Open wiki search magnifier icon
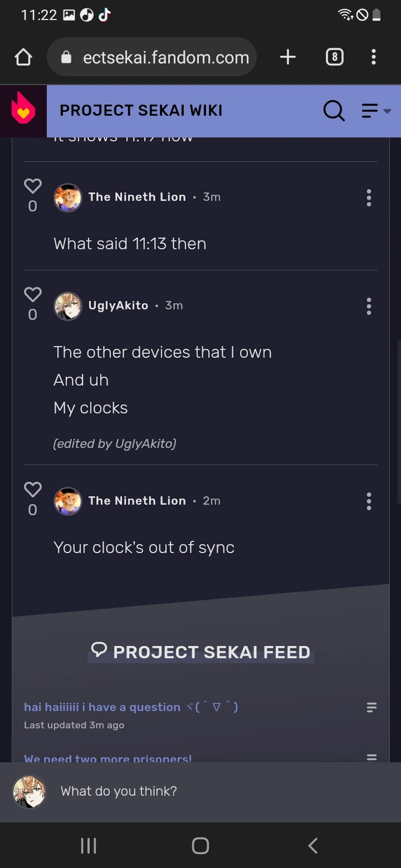 point(334,110)
